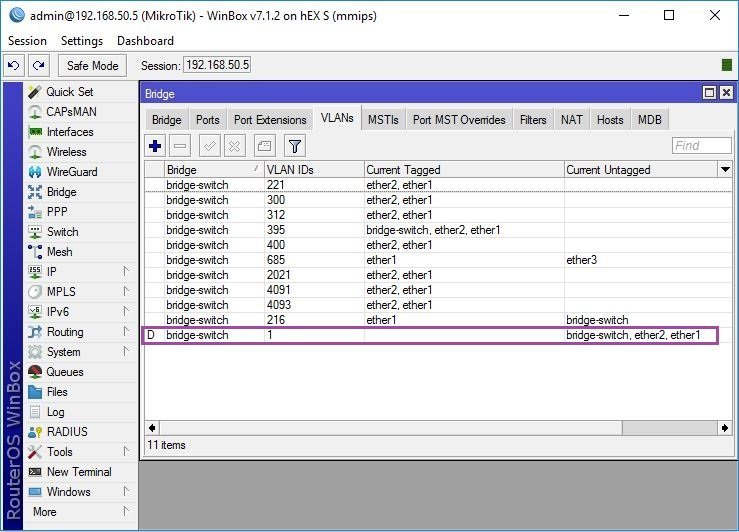
Task: Switch to the Port Extensions tab
Action: coord(270,120)
